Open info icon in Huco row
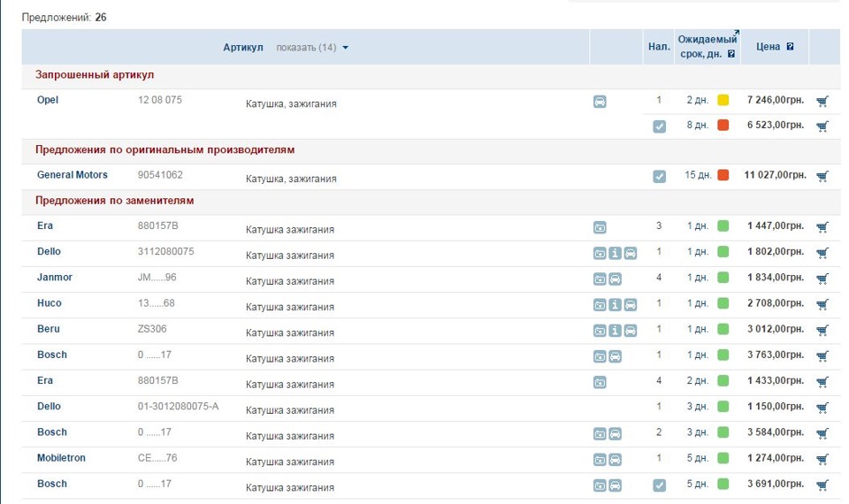Image resolution: width=849 pixels, height=504 pixels. click(616, 305)
